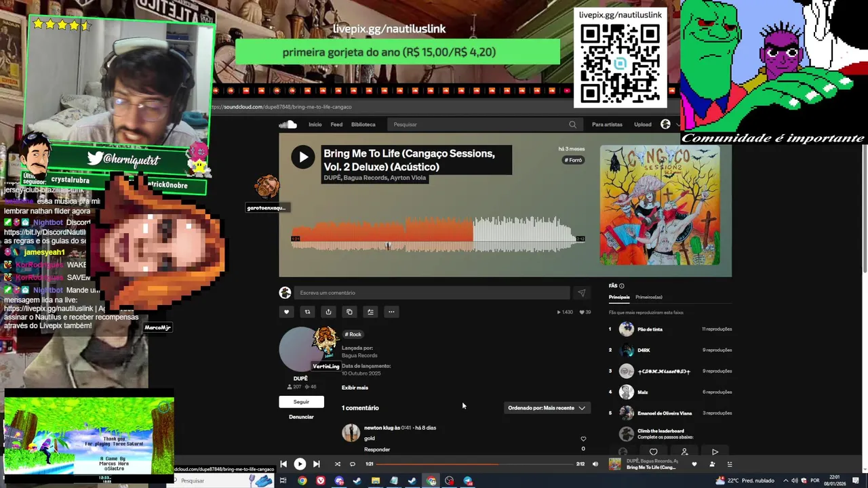Switch to the Primeiros(as) fans tab

coord(649,297)
